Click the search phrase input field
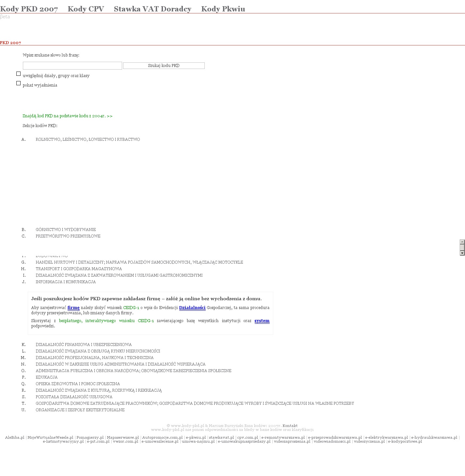This screenshot has height=476, width=465. coord(72,66)
